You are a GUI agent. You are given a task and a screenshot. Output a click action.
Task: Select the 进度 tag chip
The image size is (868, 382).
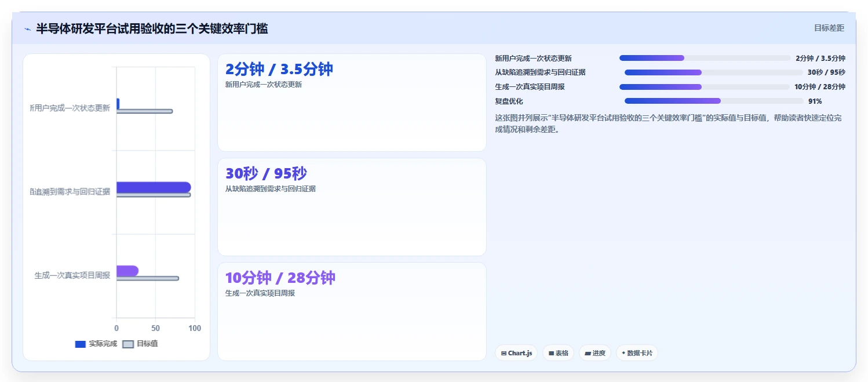coord(595,353)
